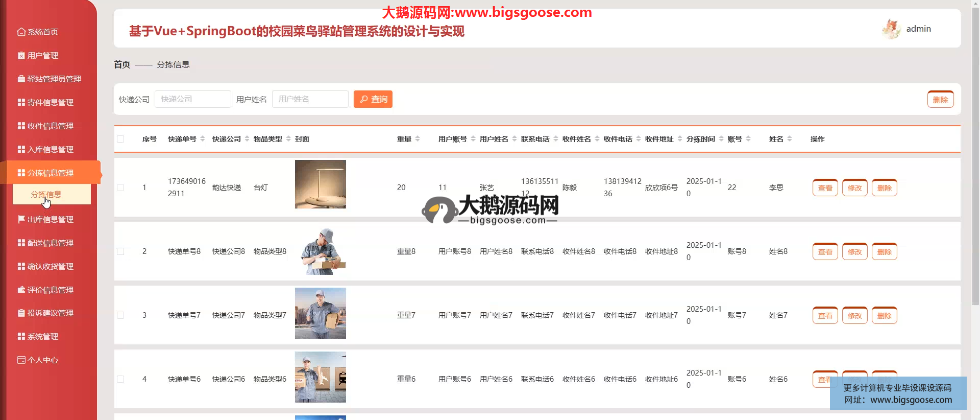Click the clipboard icon beside 投诉建议管理

(21, 313)
